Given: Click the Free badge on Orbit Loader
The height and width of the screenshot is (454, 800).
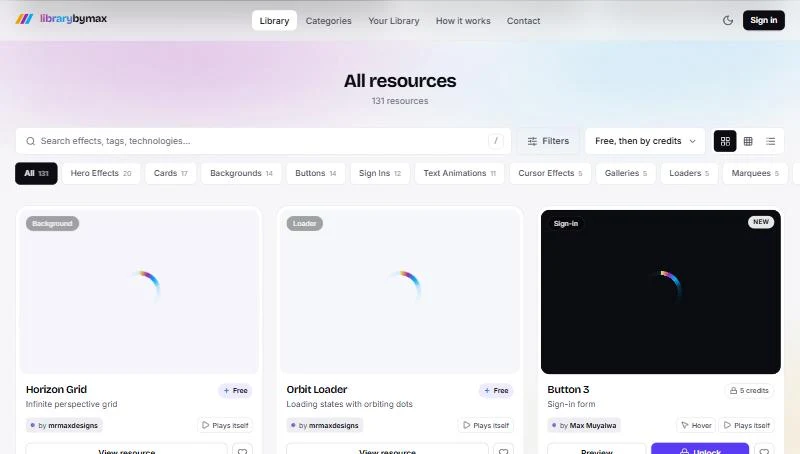Looking at the screenshot, I should pyautogui.click(x=496, y=390).
